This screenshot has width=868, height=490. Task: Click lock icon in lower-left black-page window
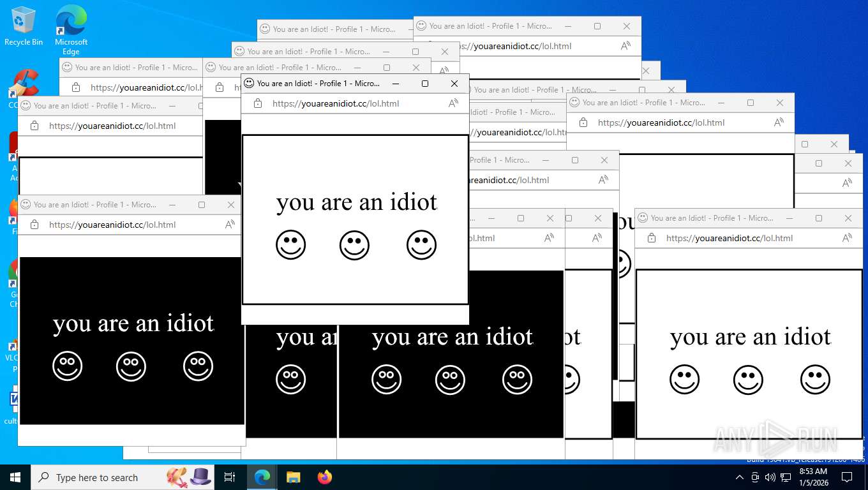[x=34, y=225]
